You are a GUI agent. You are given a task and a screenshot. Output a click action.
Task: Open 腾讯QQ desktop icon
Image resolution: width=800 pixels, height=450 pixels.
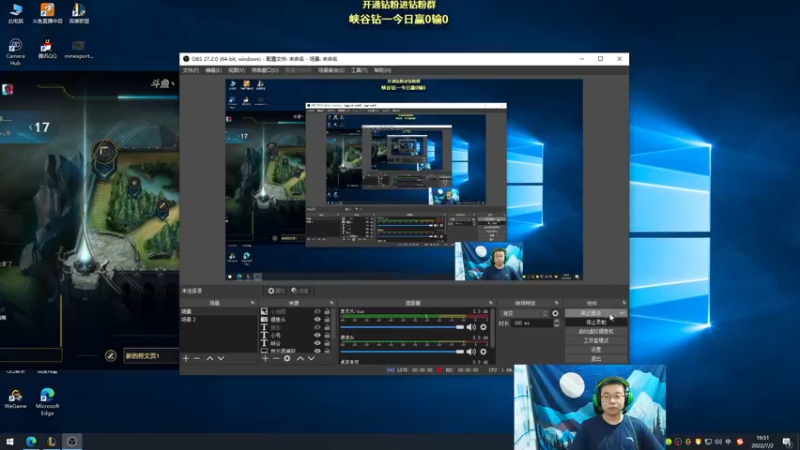click(47, 49)
